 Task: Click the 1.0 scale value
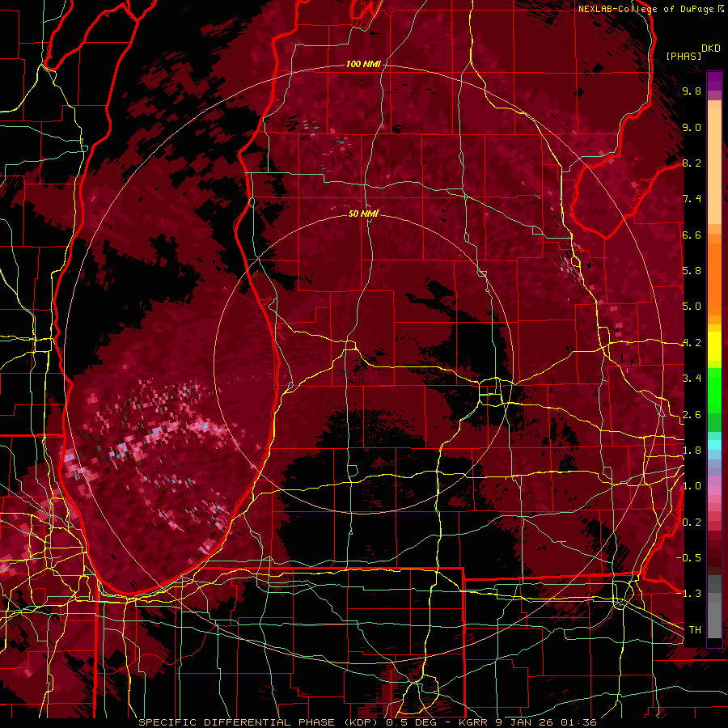(x=692, y=486)
